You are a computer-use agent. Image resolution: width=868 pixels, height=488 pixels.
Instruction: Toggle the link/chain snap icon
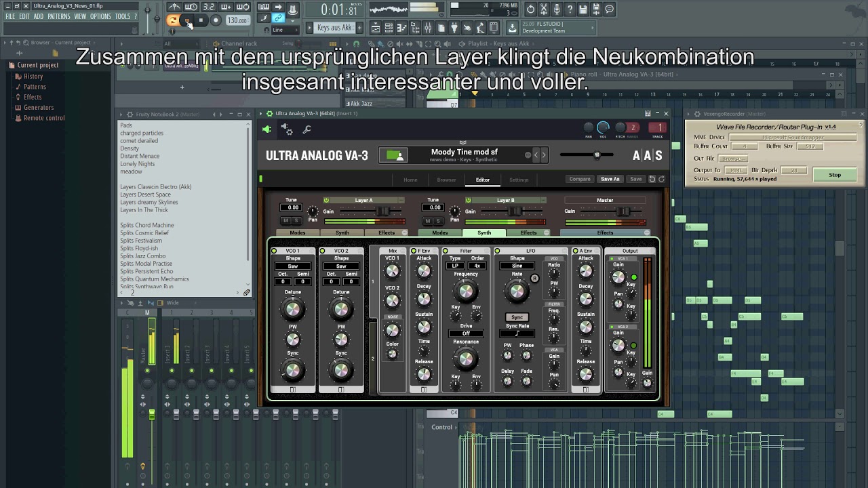[x=278, y=18]
